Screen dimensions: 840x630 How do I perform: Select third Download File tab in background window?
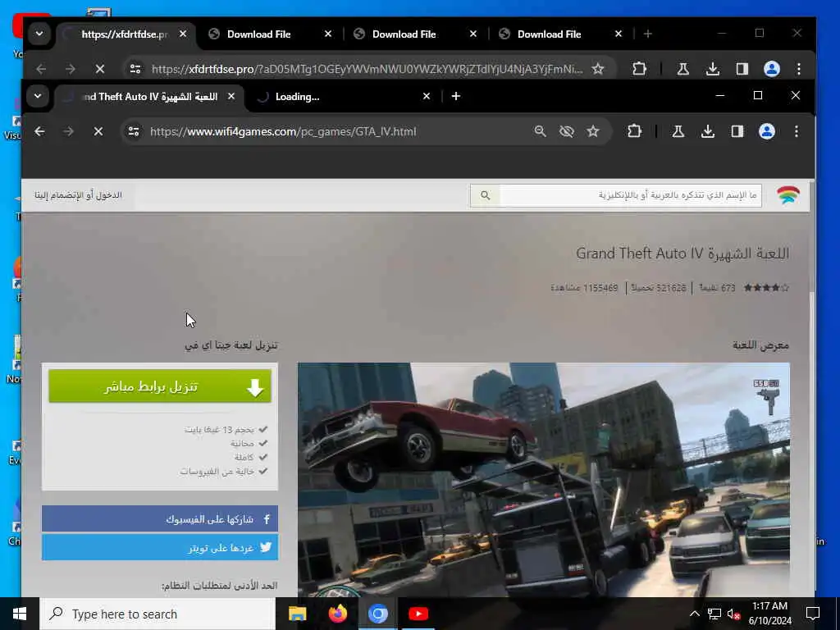pyautogui.click(x=560, y=34)
